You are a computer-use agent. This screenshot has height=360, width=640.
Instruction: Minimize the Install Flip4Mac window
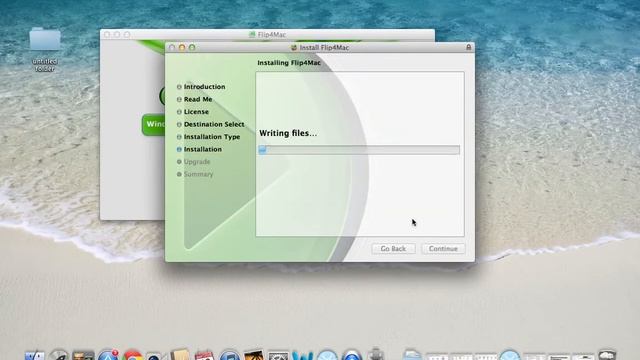tap(182, 48)
